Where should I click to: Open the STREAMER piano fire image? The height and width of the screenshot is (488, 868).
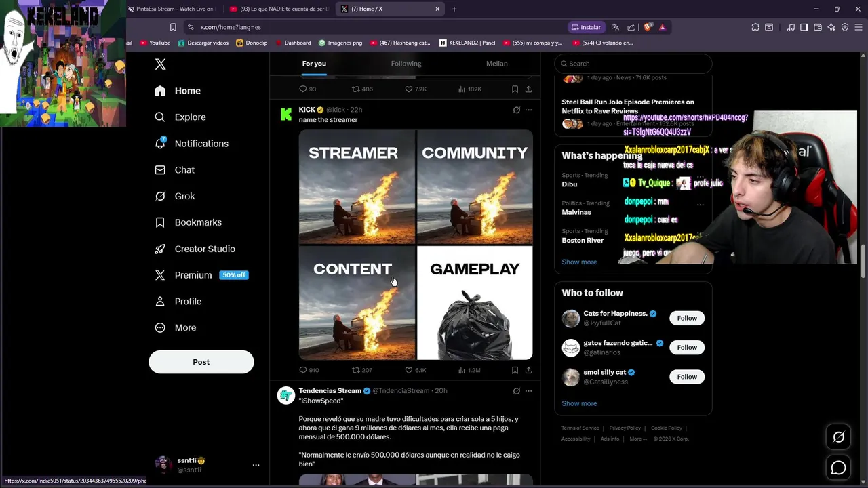point(357,187)
